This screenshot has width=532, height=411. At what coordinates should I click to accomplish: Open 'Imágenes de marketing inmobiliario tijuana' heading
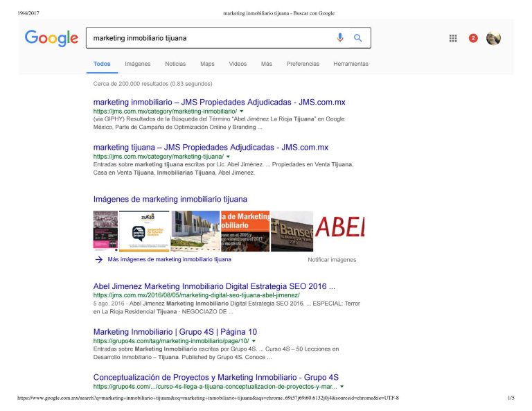click(170, 199)
